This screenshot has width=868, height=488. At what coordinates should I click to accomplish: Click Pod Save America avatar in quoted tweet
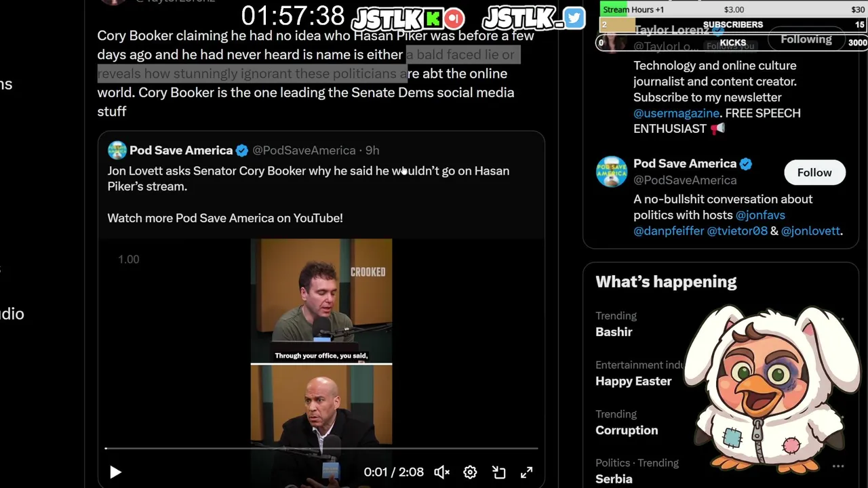117,150
